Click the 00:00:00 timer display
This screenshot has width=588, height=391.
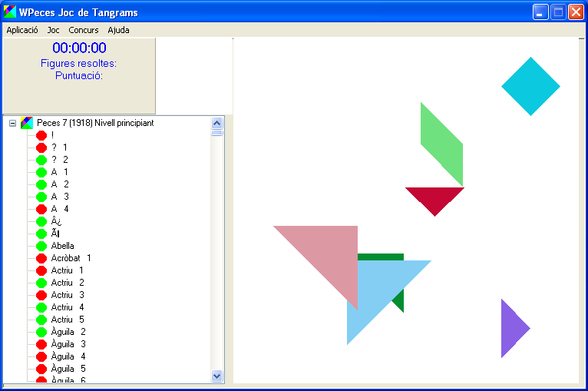point(79,48)
